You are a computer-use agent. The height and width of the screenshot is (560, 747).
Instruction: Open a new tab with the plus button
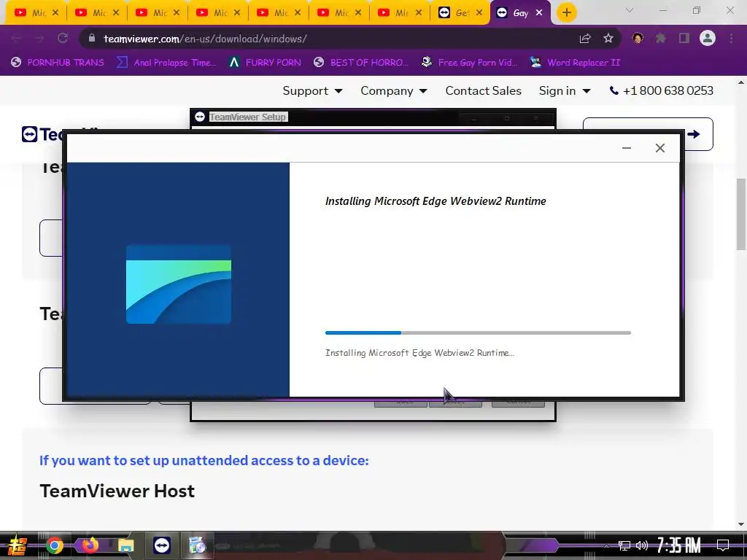tap(566, 12)
